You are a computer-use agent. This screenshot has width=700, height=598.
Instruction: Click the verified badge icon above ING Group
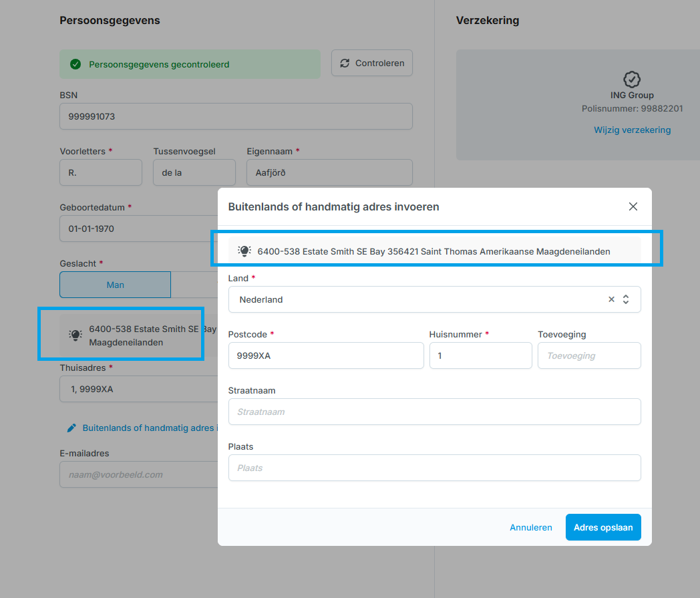(x=632, y=80)
